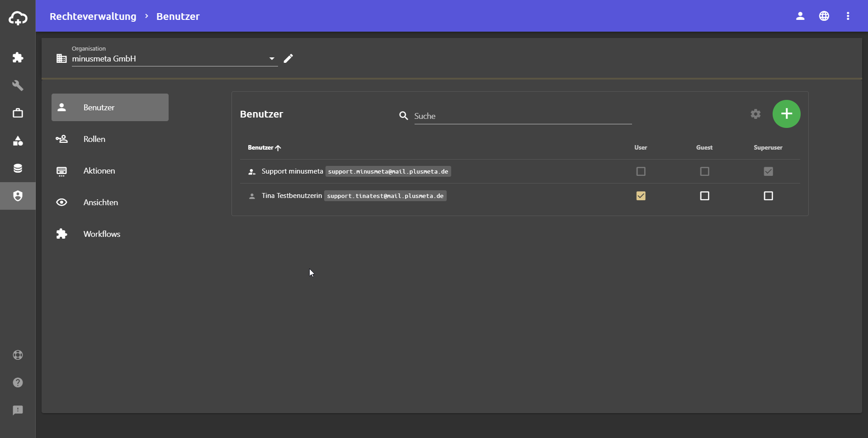868x438 pixels.
Task: Click the cloud logo icon in the sidebar
Action: [x=18, y=18]
